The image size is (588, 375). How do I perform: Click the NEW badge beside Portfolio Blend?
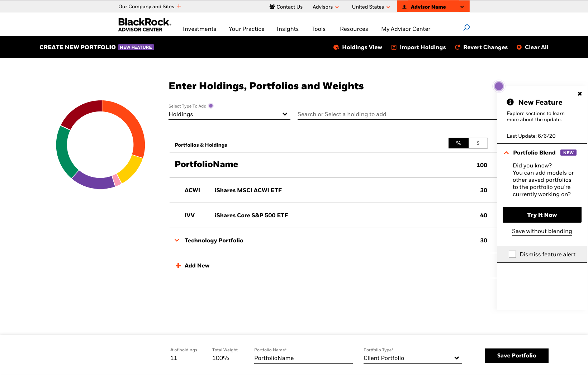click(568, 153)
